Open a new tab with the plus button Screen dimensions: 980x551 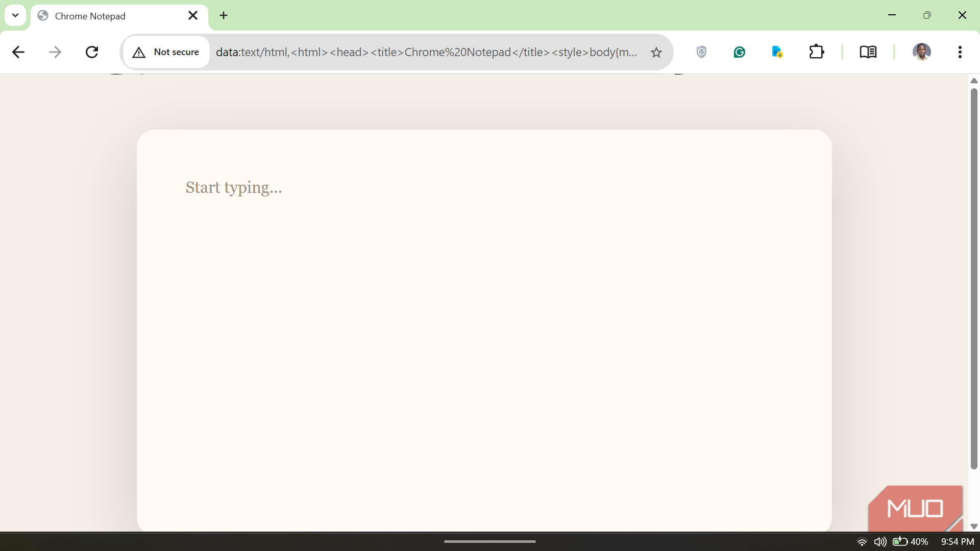(x=224, y=16)
